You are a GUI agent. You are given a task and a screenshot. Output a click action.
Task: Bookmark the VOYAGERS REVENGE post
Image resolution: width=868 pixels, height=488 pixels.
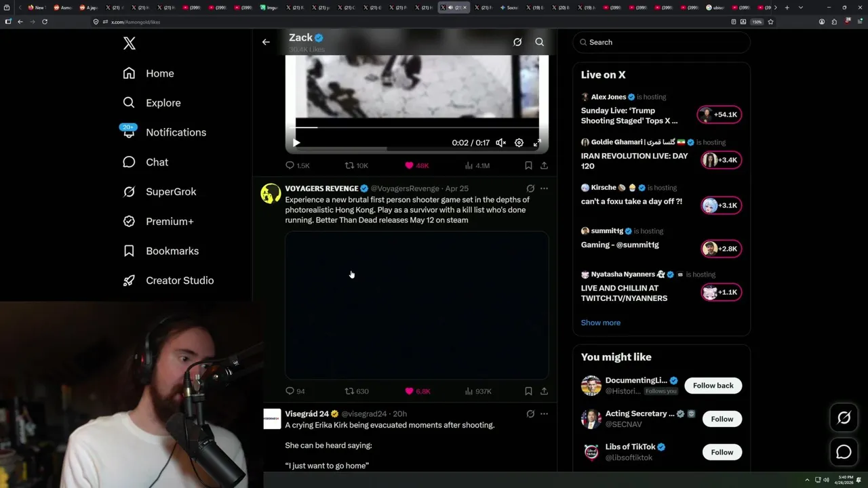pos(528,391)
